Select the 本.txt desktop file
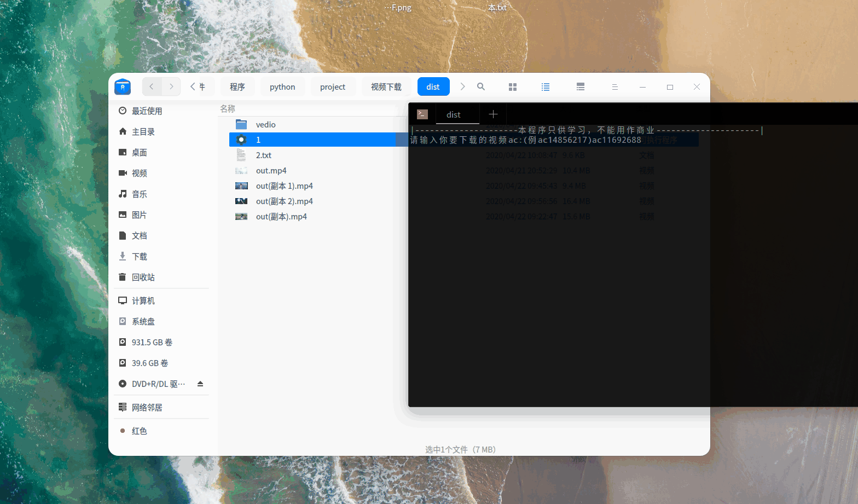Screen dimensions: 858x504 497,8
